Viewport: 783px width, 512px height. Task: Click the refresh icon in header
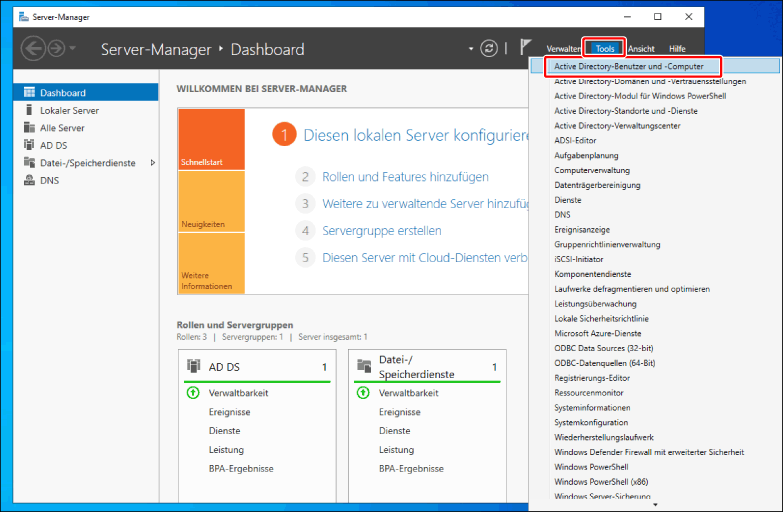pyautogui.click(x=489, y=48)
